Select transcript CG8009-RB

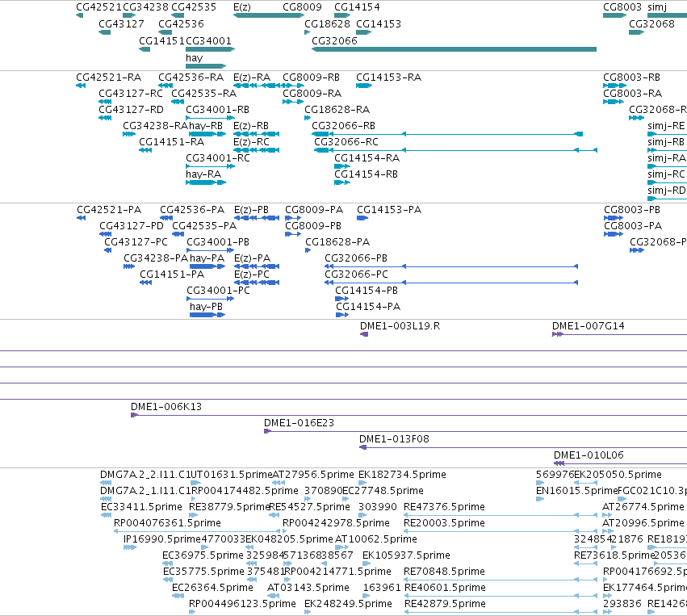(293, 86)
